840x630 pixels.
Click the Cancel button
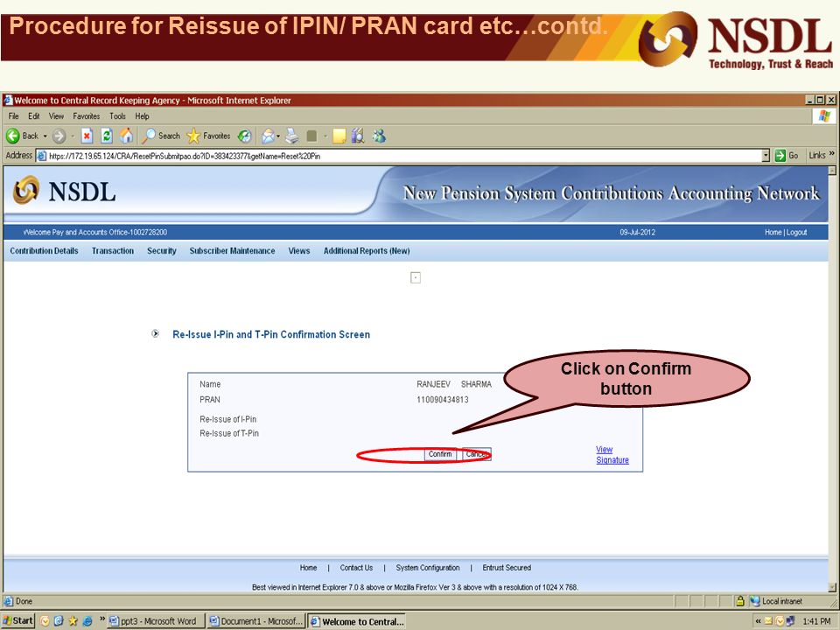tap(476, 454)
